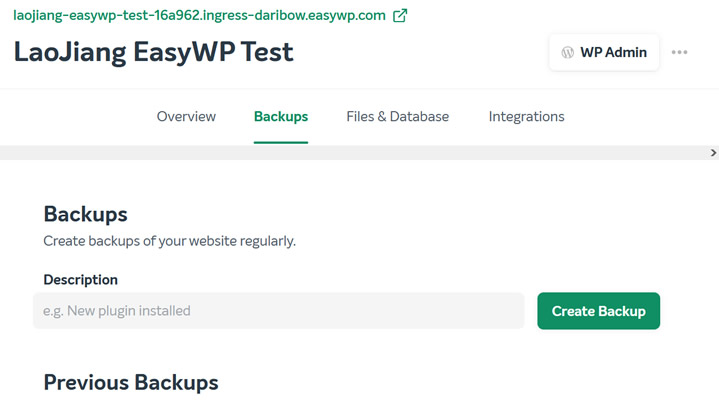Click the 'LaoJiang EasyWP Test' title

tap(154, 52)
